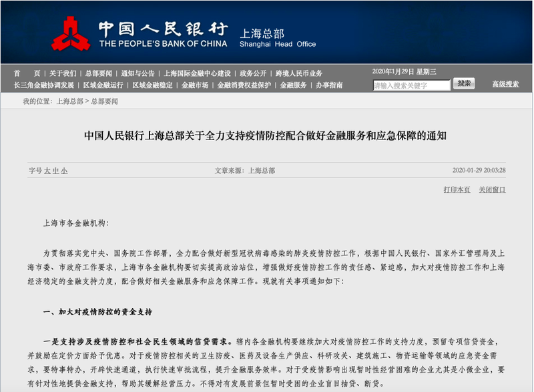Focus the search keyword input field
The image size is (534, 392).
click(411, 85)
